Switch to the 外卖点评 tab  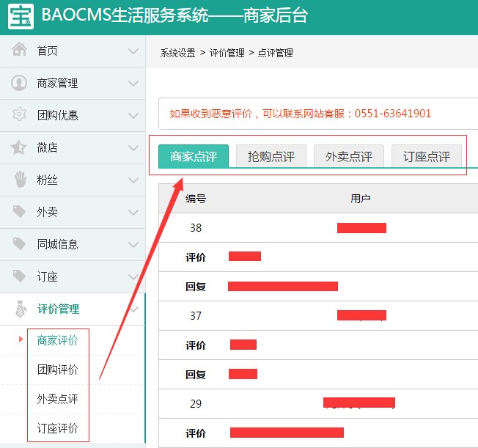(349, 156)
